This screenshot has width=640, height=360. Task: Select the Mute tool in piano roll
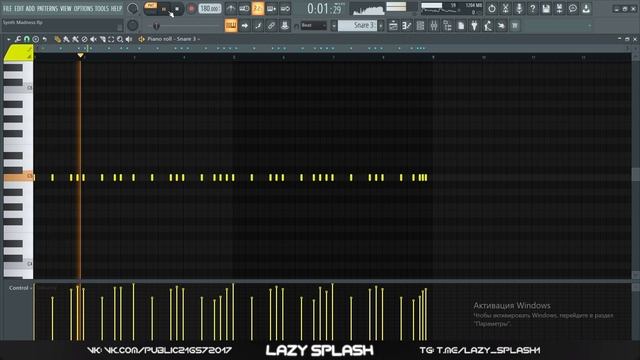click(93, 39)
